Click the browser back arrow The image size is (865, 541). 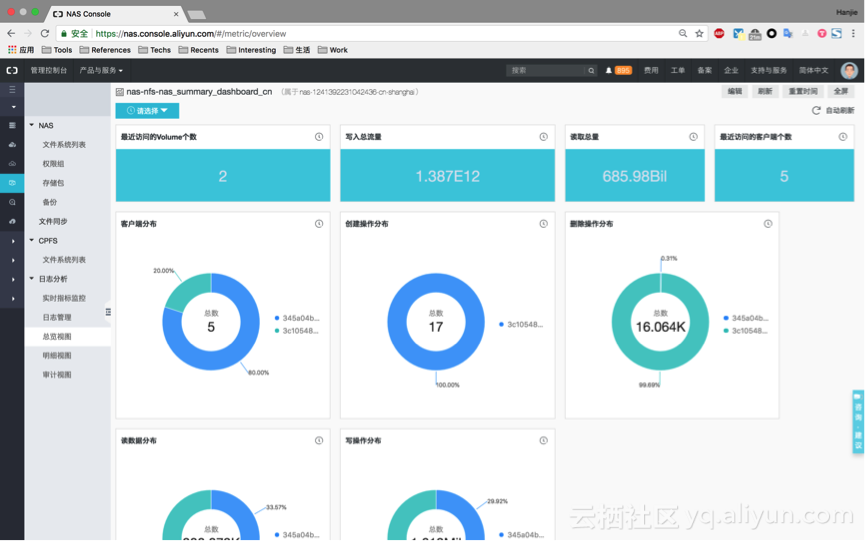(x=11, y=34)
